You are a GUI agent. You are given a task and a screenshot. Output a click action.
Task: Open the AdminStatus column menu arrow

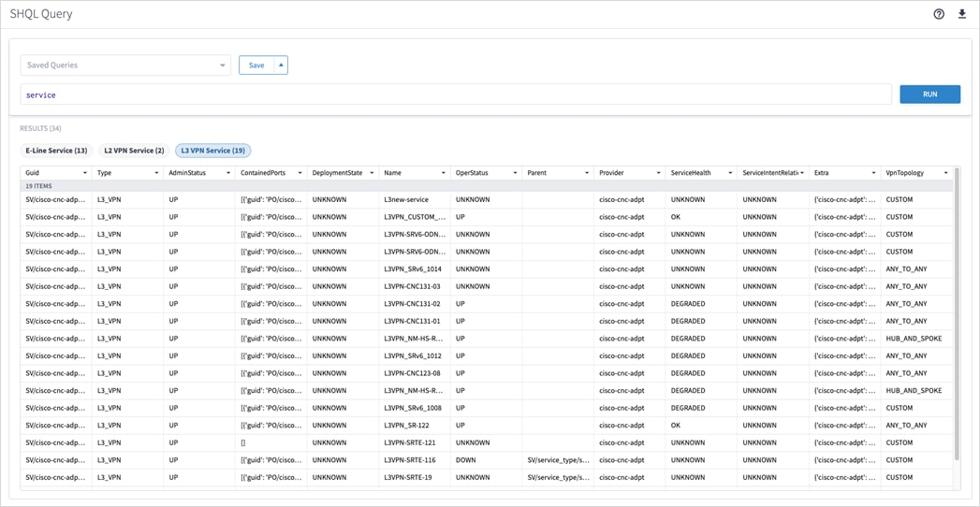click(x=228, y=172)
